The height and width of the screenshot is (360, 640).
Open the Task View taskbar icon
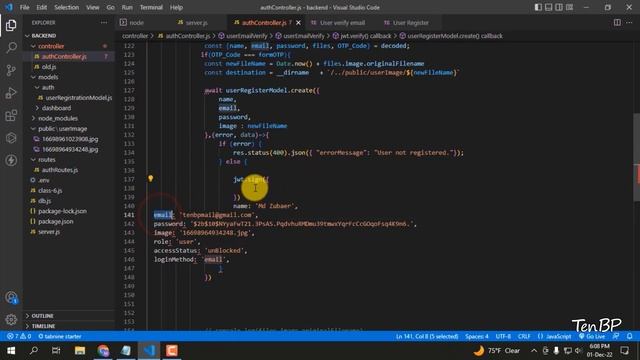pyautogui.click(x=56, y=351)
